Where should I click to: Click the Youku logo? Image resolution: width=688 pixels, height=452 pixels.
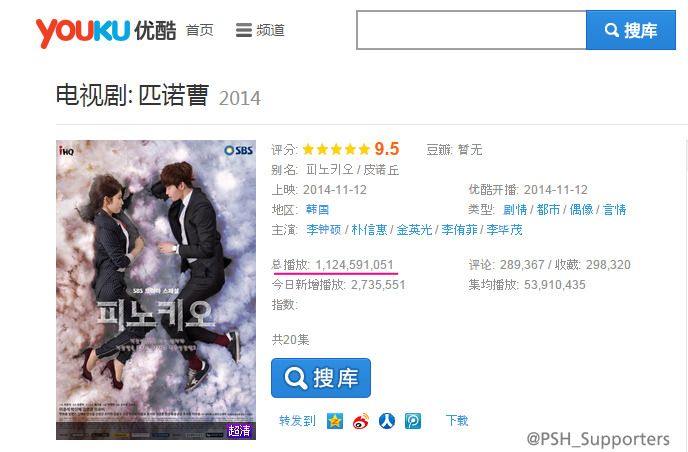(x=106, y=32)
